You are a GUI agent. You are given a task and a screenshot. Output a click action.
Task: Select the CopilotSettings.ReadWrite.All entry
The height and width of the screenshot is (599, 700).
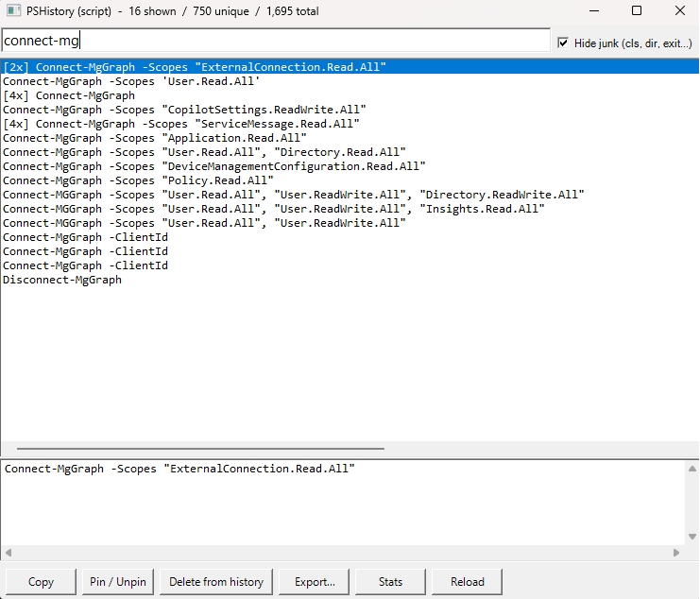tap(350, 110)
